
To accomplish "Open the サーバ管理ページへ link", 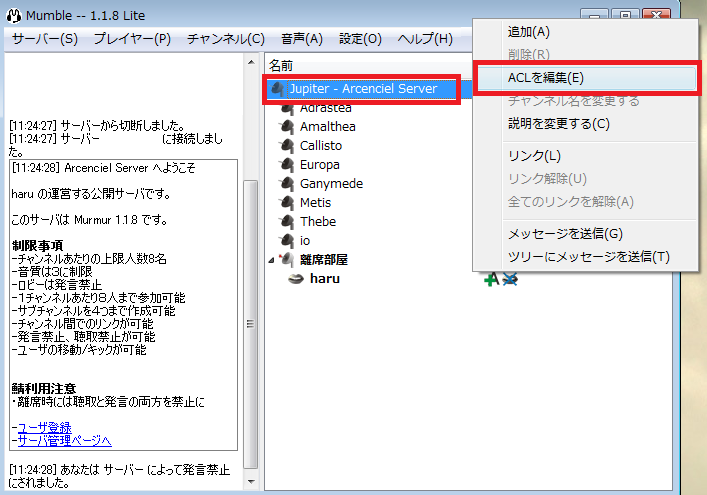I will point(64,440).
